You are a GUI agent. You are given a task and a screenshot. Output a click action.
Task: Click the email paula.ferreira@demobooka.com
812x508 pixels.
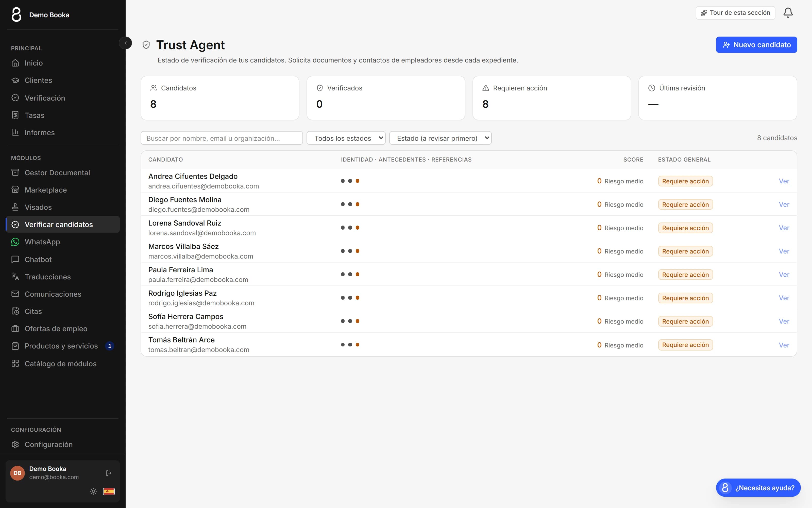pos(198,280)
